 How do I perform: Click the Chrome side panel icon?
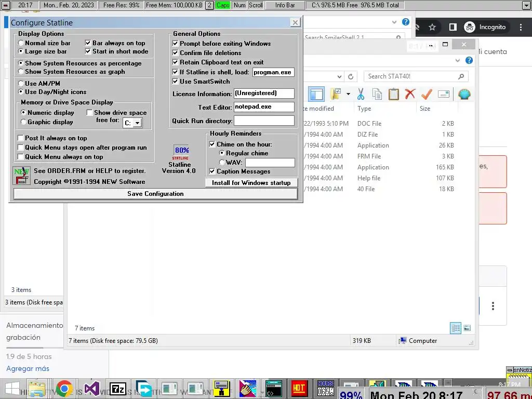[x=453, y=27]
